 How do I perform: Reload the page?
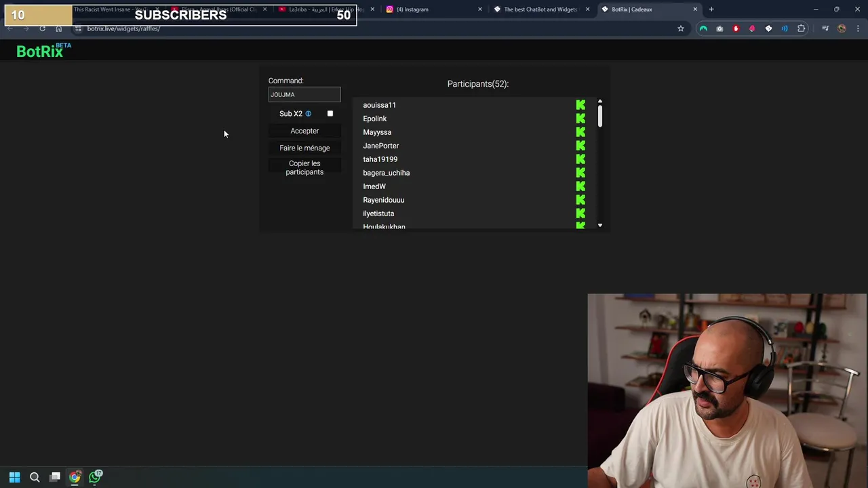pos(42,28)
